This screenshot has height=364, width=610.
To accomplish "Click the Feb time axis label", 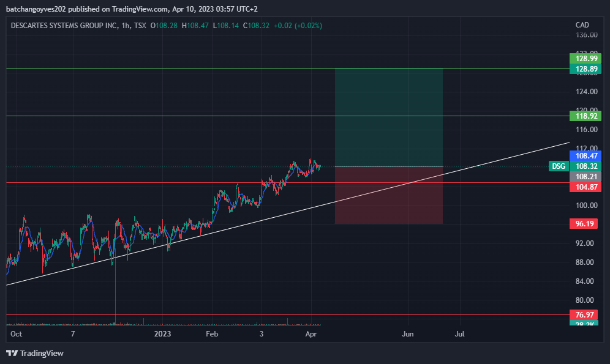I will 212,334.
